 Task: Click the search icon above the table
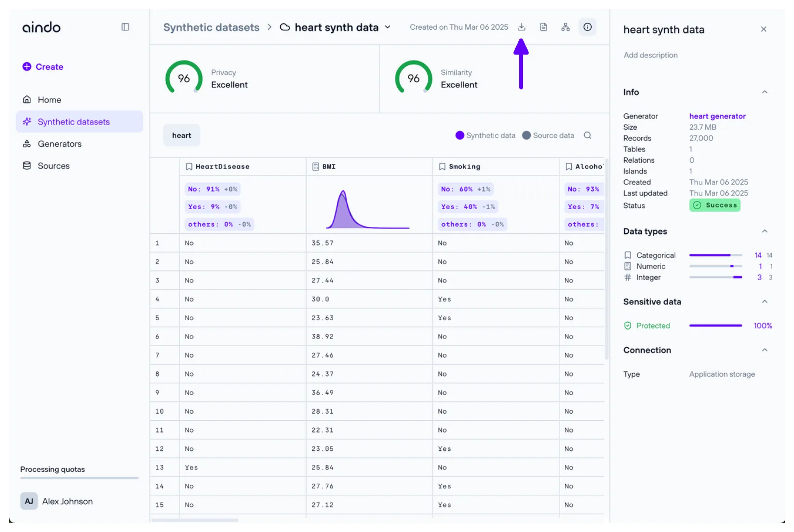[587, 135]
